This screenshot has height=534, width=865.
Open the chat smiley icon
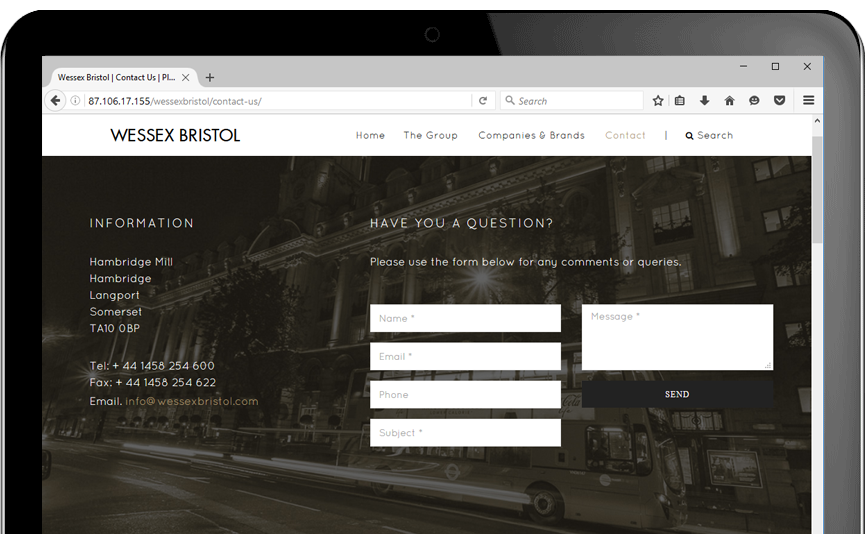(x=754, y=101)
